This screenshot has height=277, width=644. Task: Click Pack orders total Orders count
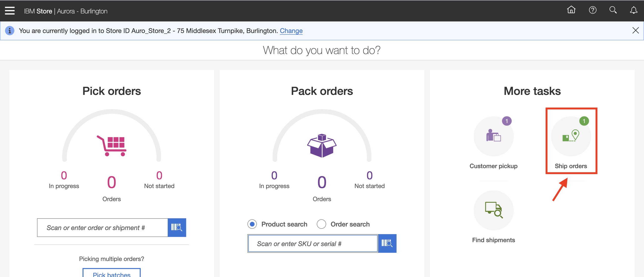tap(322, 182)
